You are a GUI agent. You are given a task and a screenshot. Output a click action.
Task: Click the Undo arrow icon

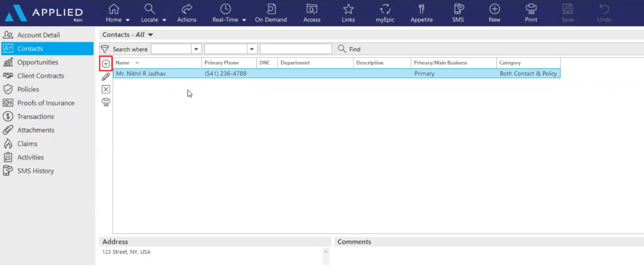coord(604,9)
